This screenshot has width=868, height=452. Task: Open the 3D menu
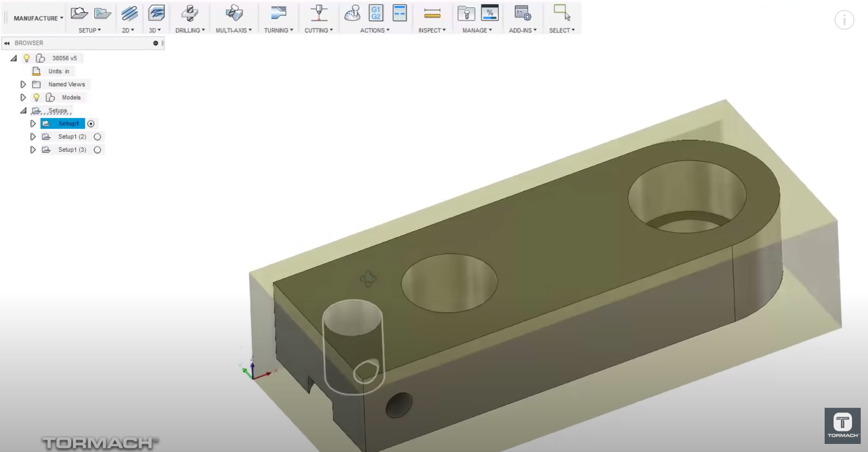click(155, 30)
